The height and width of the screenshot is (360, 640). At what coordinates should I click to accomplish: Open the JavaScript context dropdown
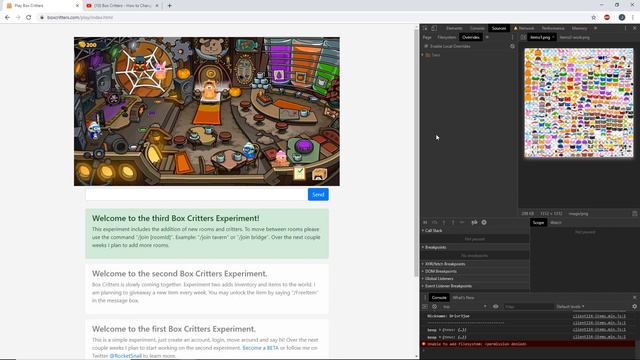tap(464, 307)
